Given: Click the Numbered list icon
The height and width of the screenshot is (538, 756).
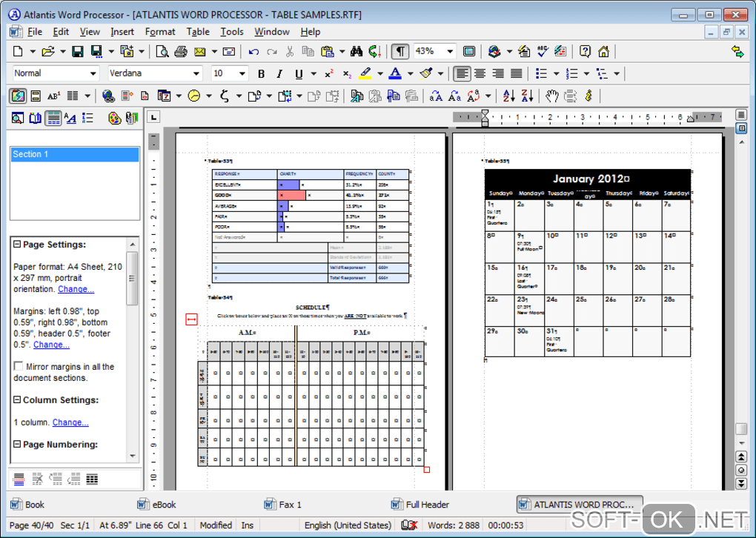Looking at the screenshot, I should point(572,74).
